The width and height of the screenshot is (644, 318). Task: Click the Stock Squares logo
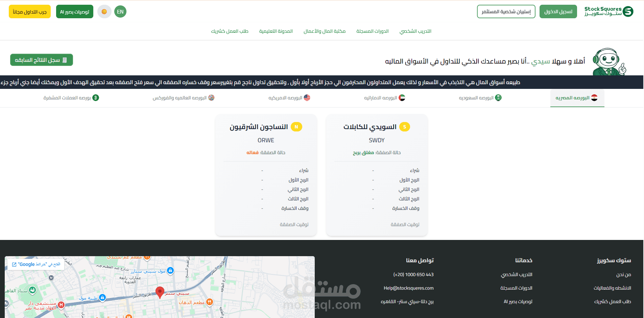tap(609, 11)
